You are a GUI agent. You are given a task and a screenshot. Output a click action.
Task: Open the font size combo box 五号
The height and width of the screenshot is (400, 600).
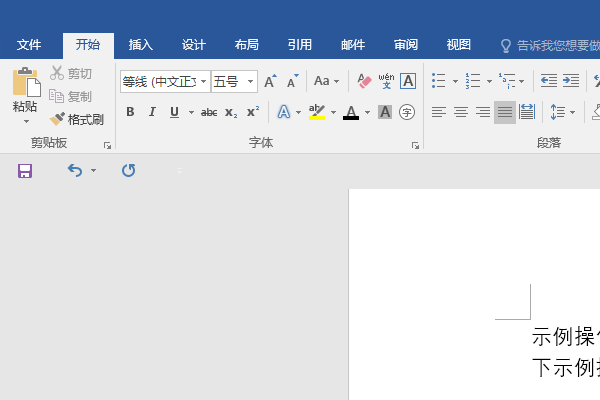coord(234,81)
